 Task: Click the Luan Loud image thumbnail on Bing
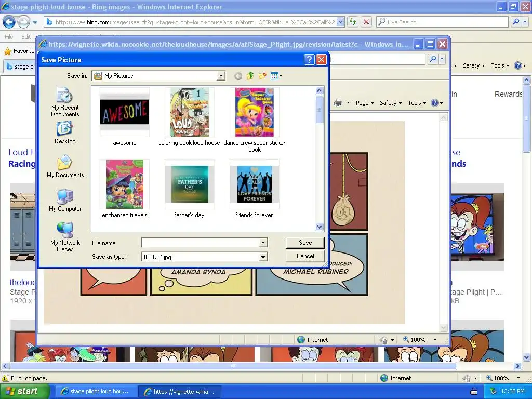(x=477, y=227)
